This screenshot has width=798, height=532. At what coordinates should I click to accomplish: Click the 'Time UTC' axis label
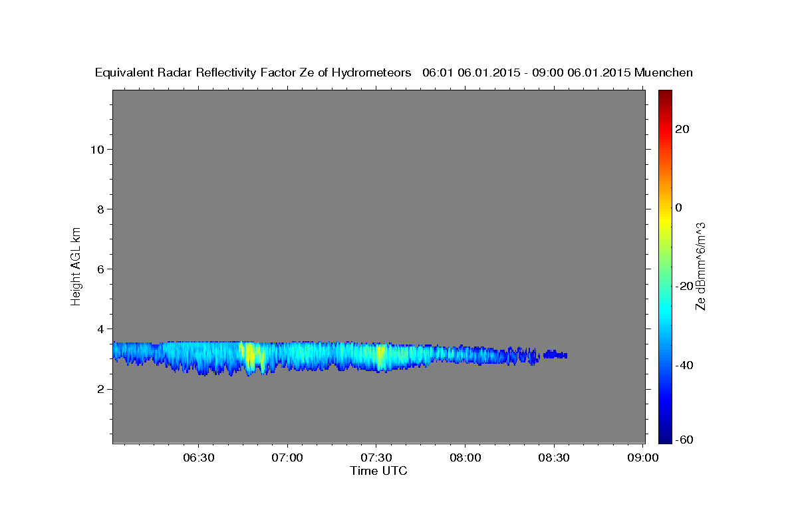tap(378, 471)
